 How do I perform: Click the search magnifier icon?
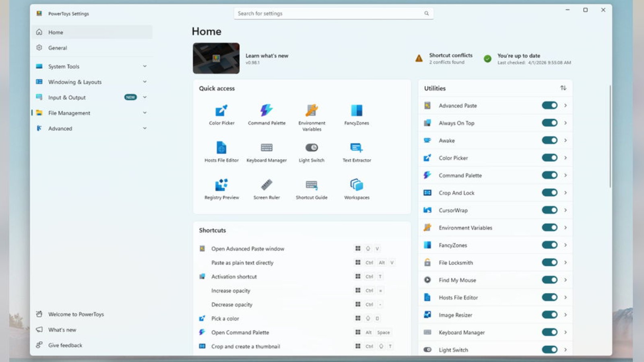click(426, 13)
